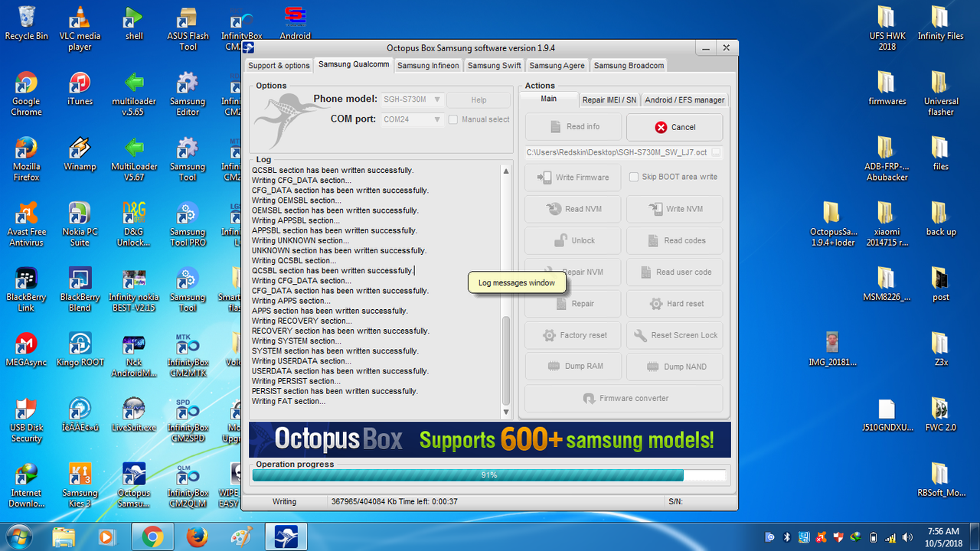Open the Repair IMEI / SN tab
Viewport: 980px width, 551px height.
[x=609, y=99]
